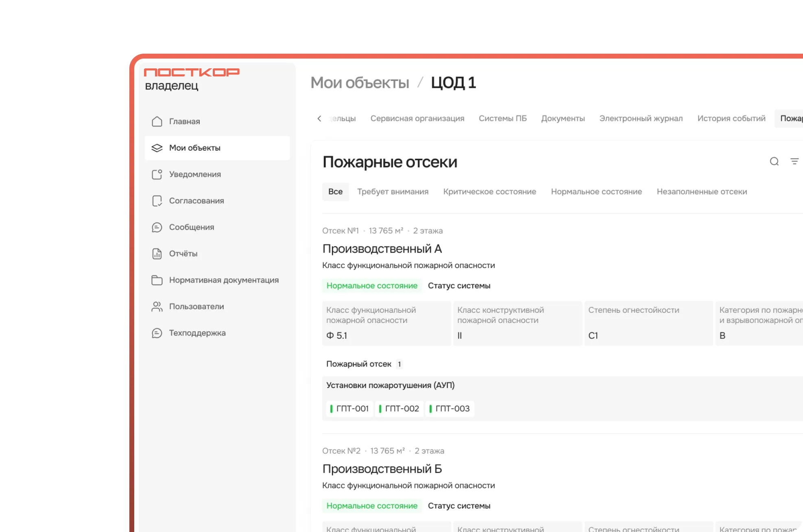
Task: Switch to Документы tab
Action: pyautogui.click(x=563, y=118)
